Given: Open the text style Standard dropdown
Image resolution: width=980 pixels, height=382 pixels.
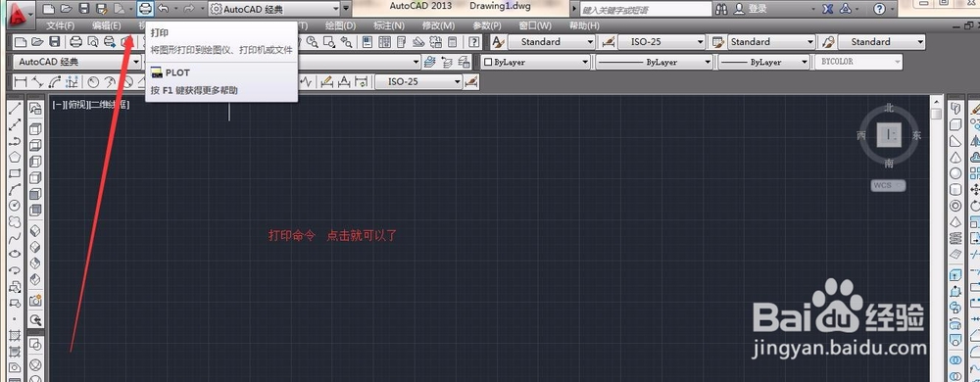Looking at the screenshot, I should 551,42.
